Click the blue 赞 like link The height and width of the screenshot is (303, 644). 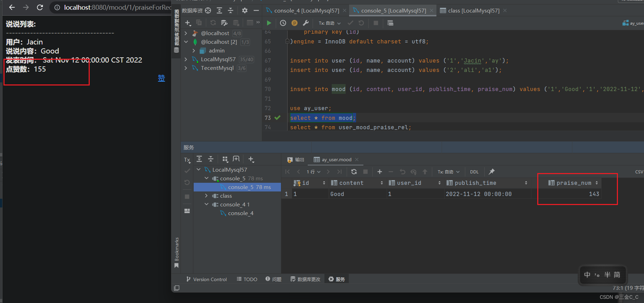tap(161, 78)
